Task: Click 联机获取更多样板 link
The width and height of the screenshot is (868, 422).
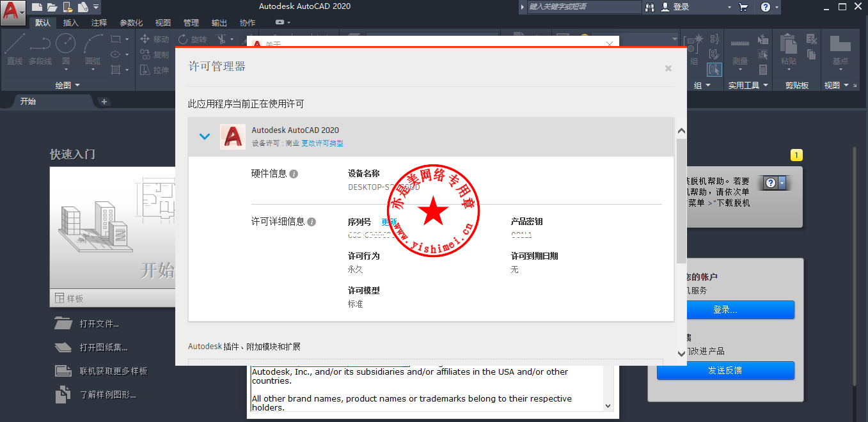Action: 113,371
